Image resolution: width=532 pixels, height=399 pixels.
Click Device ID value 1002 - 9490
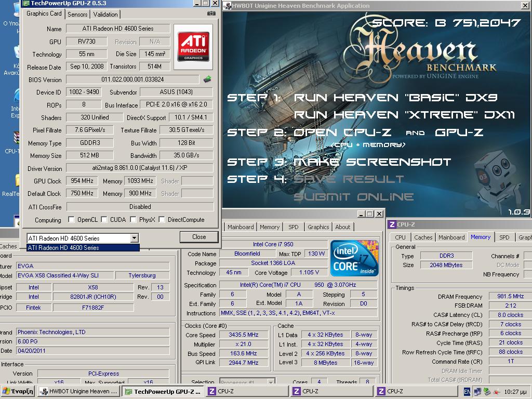[84, 92]
